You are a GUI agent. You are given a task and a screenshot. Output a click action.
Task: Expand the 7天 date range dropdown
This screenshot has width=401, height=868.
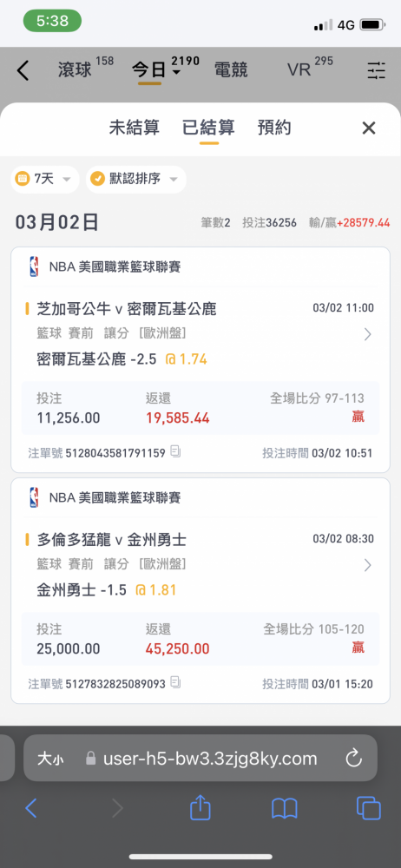(45, 180)
